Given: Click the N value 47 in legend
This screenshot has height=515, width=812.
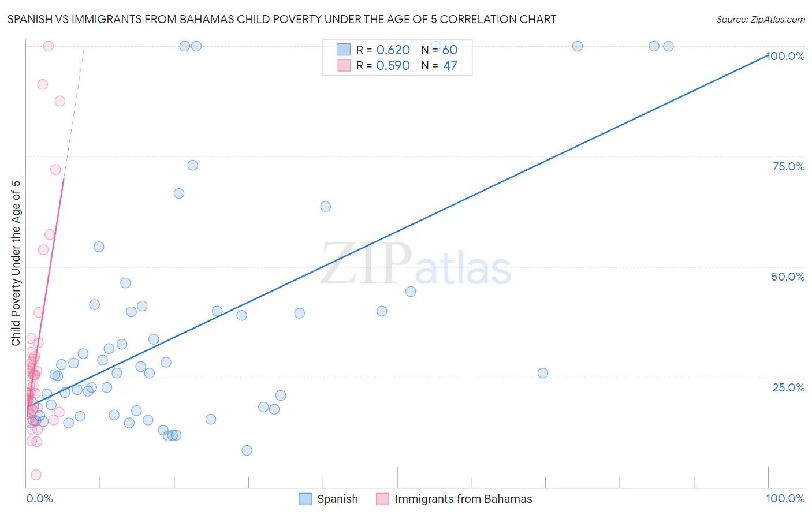Looking at the screenshot, I should pyautogui.click(x=450, y=65).
